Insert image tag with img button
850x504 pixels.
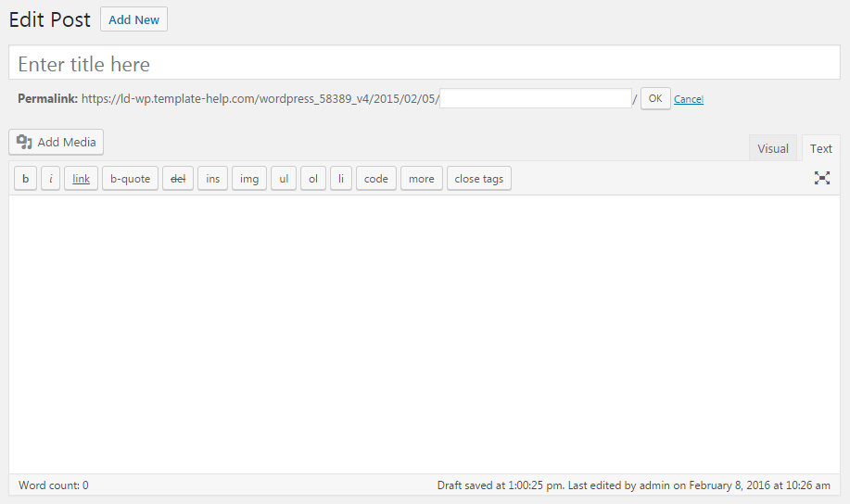(249, 178)
